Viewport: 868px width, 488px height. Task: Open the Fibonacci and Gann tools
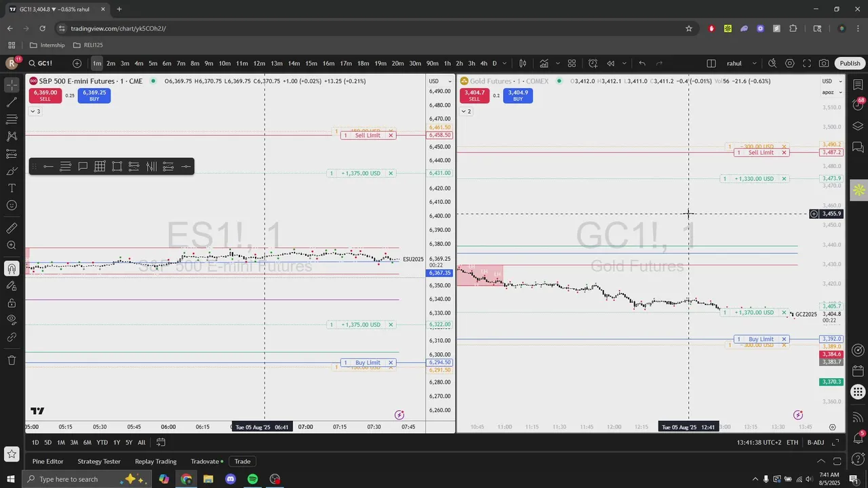click(x=12, y=119)
